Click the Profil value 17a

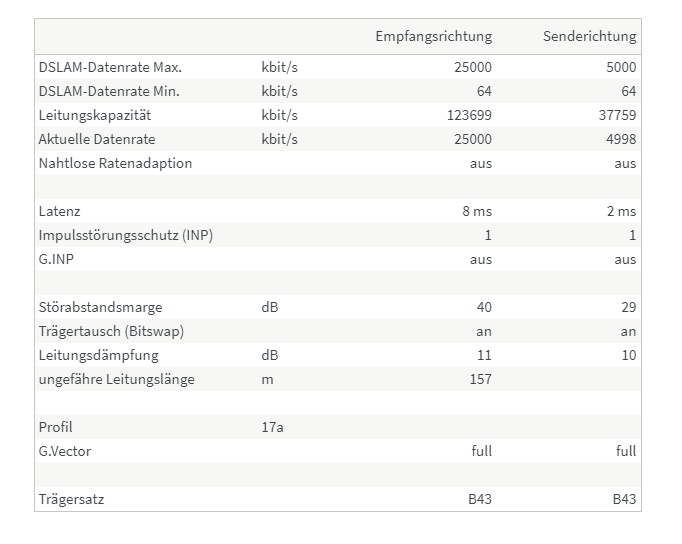[272, 427]
